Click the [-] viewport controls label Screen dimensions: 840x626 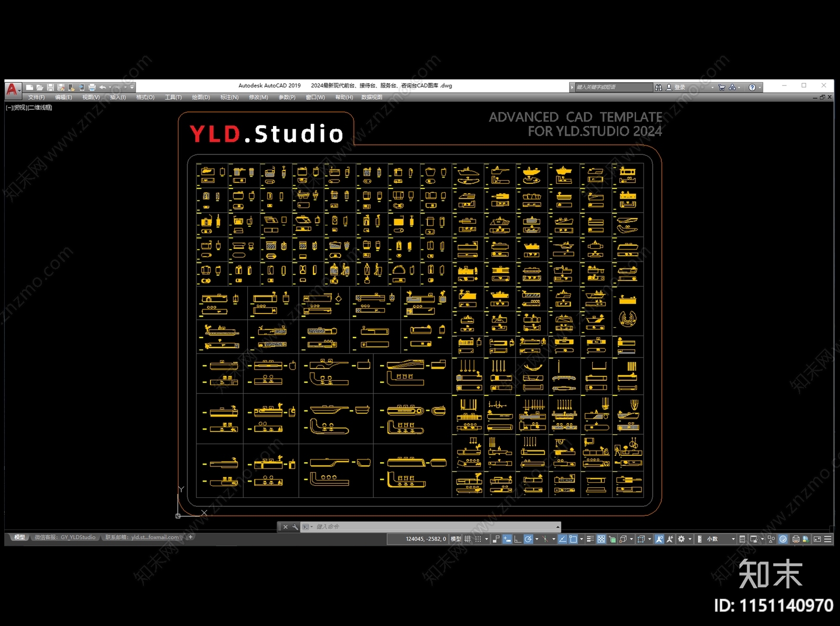point(9,108)
